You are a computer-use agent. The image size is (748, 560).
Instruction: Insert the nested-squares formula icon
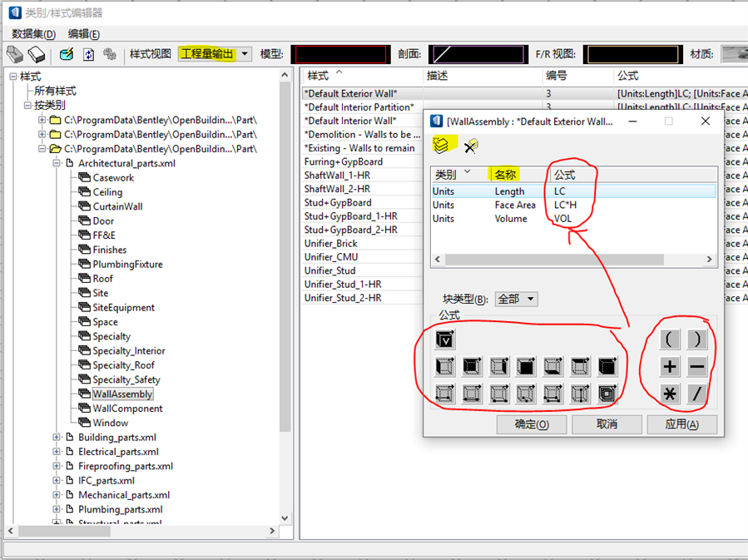(607, 394)
